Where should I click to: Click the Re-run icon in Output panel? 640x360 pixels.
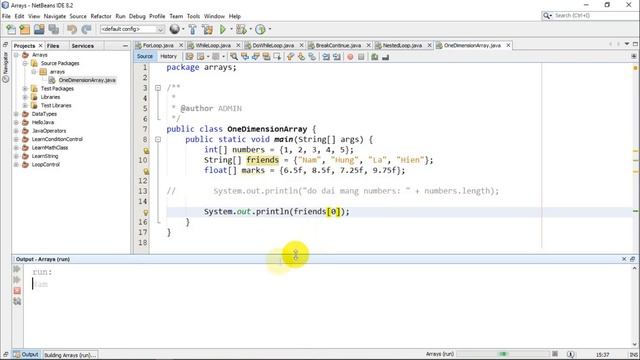17,269
